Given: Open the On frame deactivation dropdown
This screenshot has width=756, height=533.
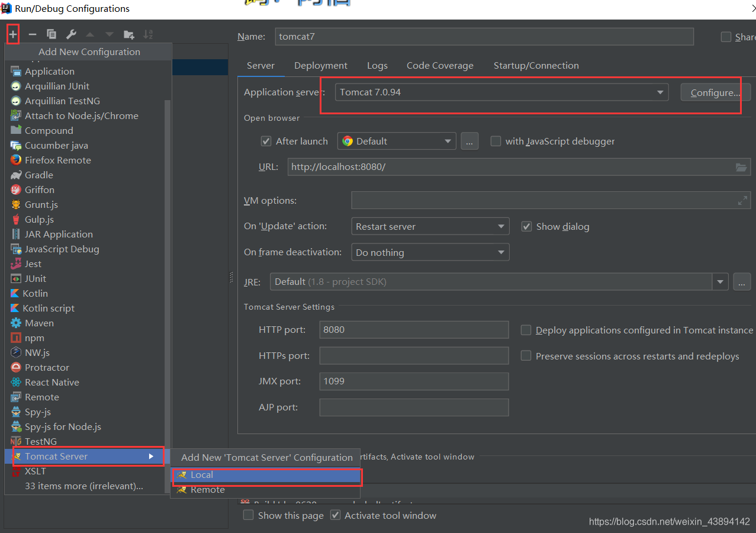Looking at the screenshot, I should click(430, 252).
